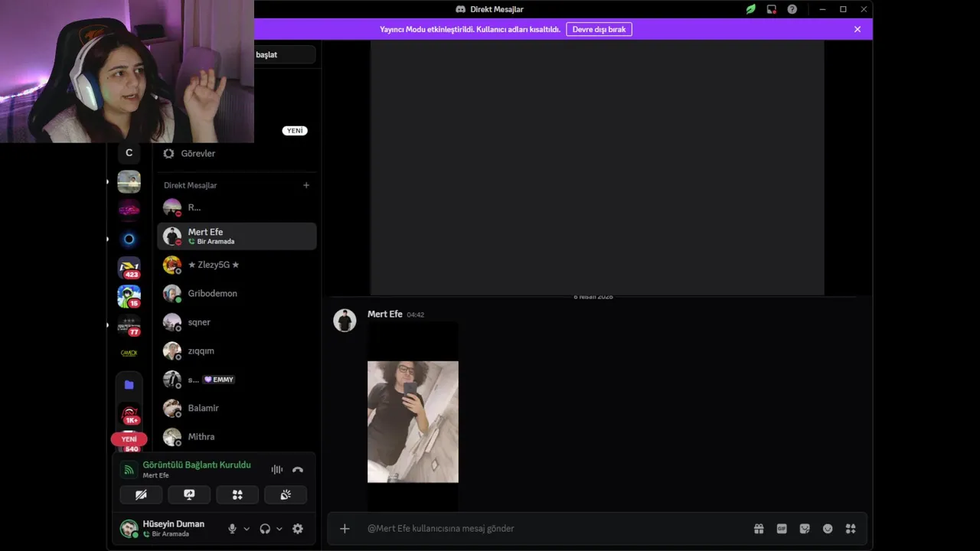This screenshot has height=551, width=980.
Task: Open chat with Balamir
Action: (237, 408)
